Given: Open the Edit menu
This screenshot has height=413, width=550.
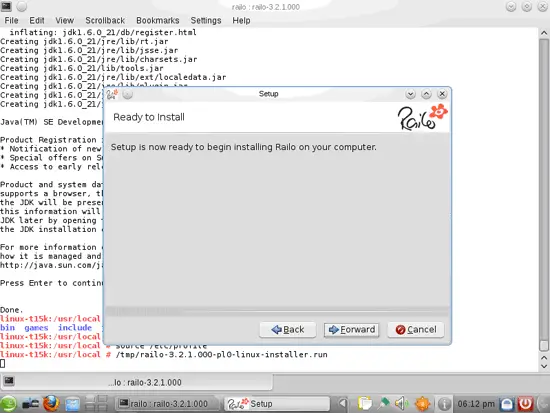Looking at the screenshot, I should (37, 20).
